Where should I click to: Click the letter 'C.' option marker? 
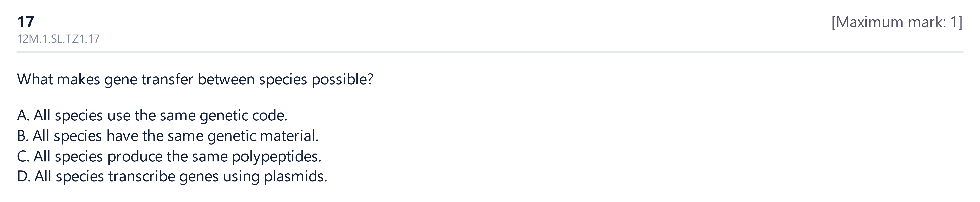[23, 156]
